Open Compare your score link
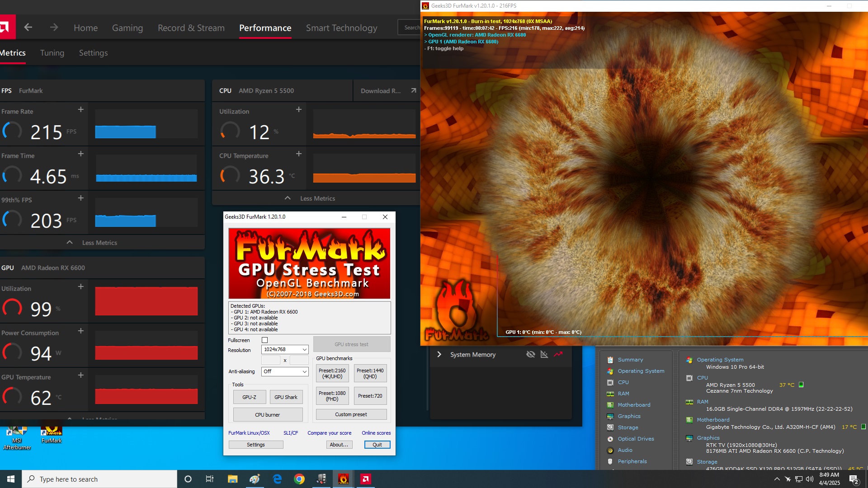 [330, 433]
